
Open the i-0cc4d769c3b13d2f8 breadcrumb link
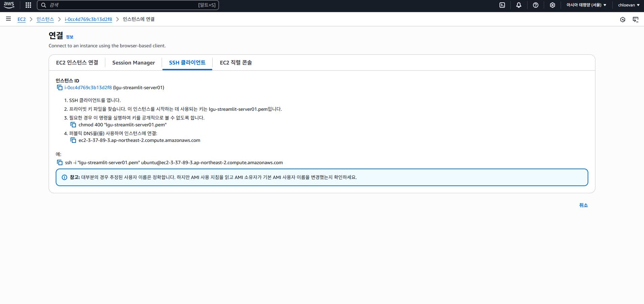pyautogui.click(x=88, y=19)
